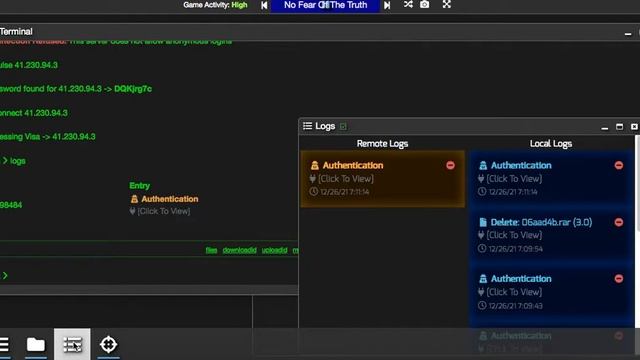
Task: Open the folder file browser in taskbar
Action: coord(36,344)
